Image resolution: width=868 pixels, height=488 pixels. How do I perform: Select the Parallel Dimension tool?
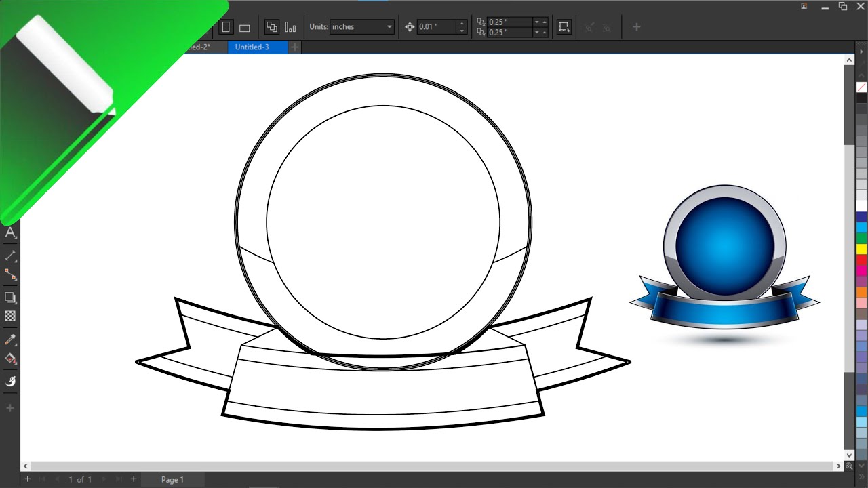(x=10, y=256)
